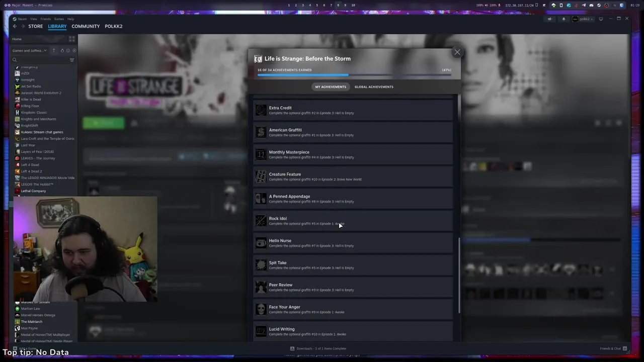644x362 pixels.
Task: Open Downloads status at bottom bar
Action: (318, 348)
